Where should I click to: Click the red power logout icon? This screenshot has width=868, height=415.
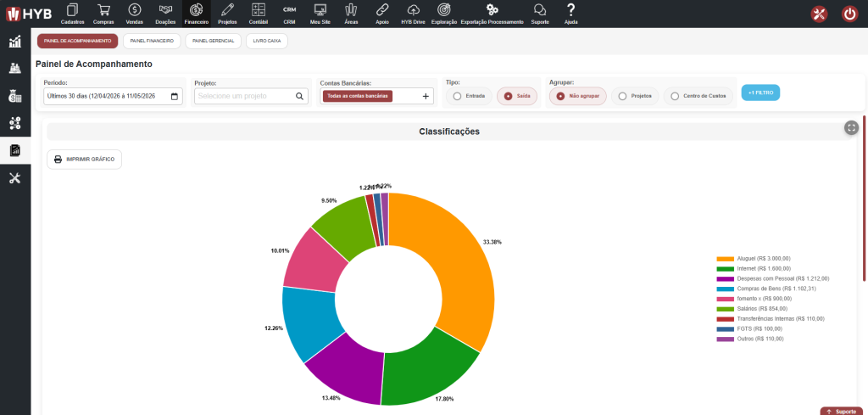click(849, 14)
